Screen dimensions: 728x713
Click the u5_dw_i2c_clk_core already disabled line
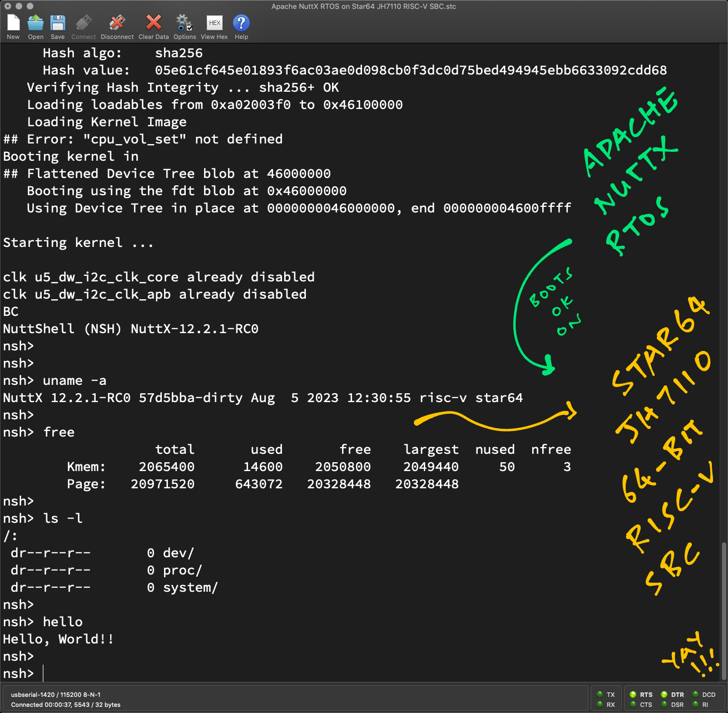click(159, 277)
